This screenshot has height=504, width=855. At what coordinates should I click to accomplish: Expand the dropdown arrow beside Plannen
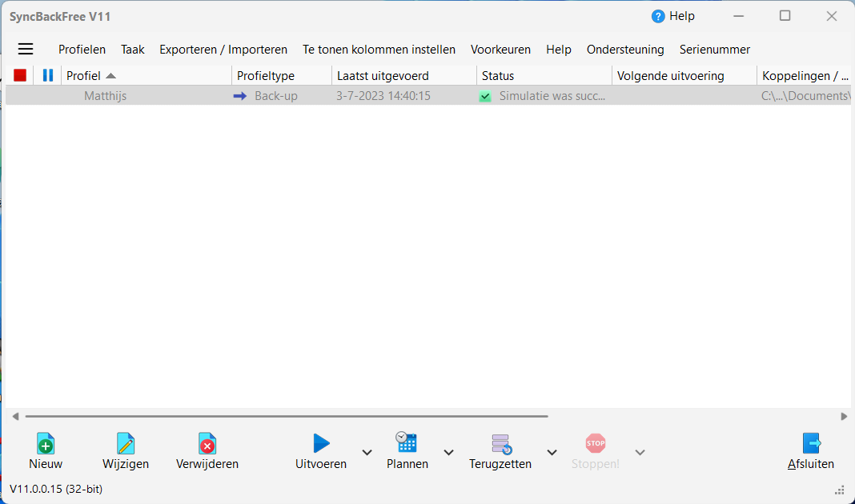448,453
